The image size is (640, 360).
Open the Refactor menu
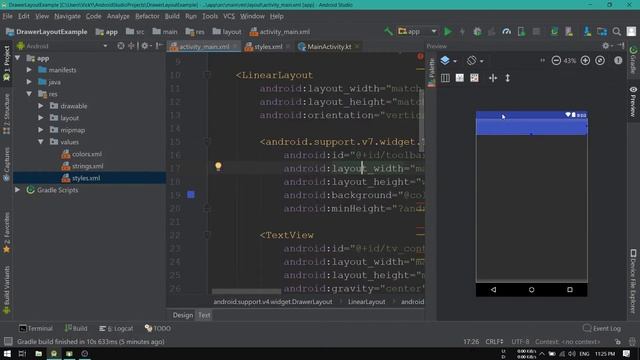tap(147, 16)
